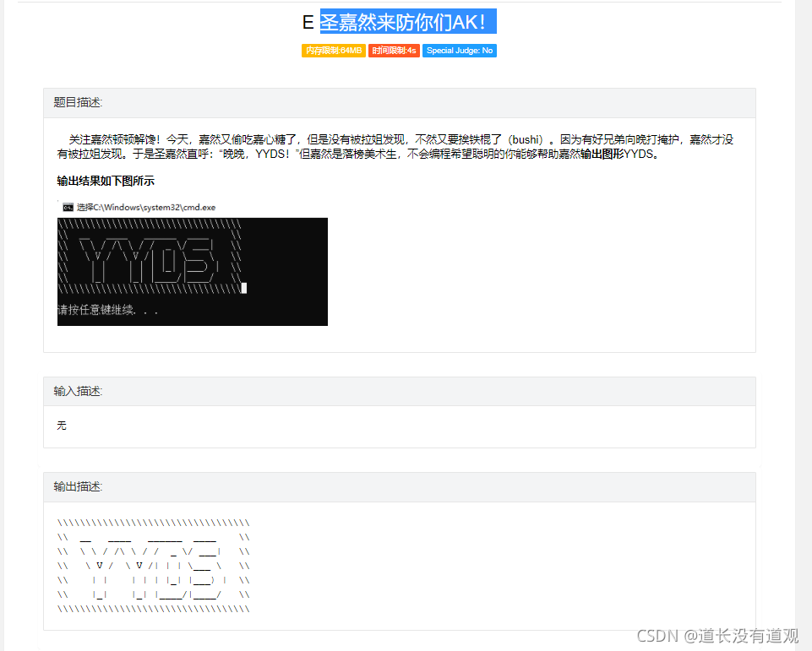
Task: Click the bold 输出图形 words in description
Action: pyautogui.click(x=602, y=155)
